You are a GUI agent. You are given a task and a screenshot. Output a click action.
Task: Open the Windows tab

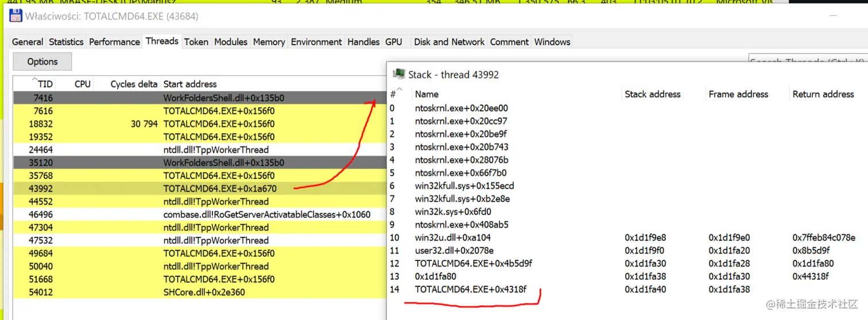(x=552, y=42)
